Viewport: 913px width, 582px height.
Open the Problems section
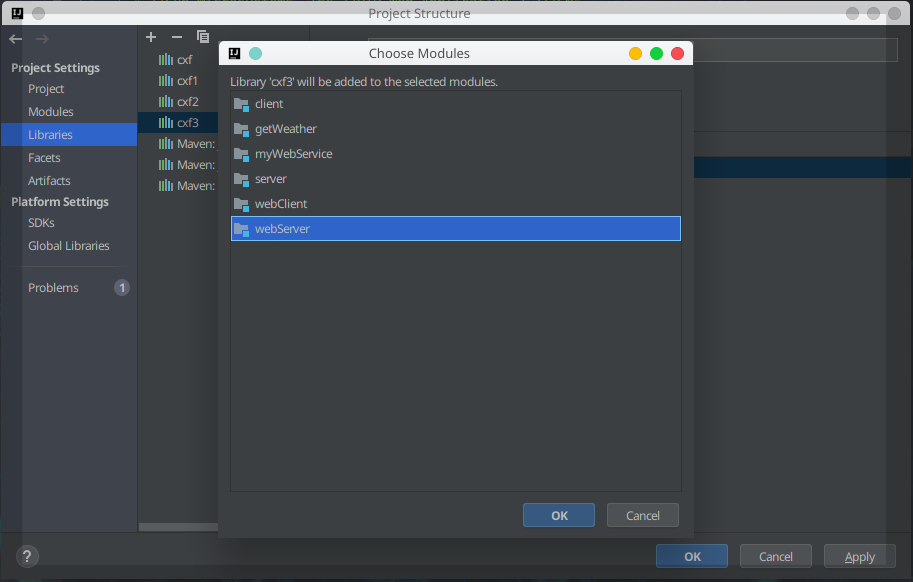pos(53,287)
